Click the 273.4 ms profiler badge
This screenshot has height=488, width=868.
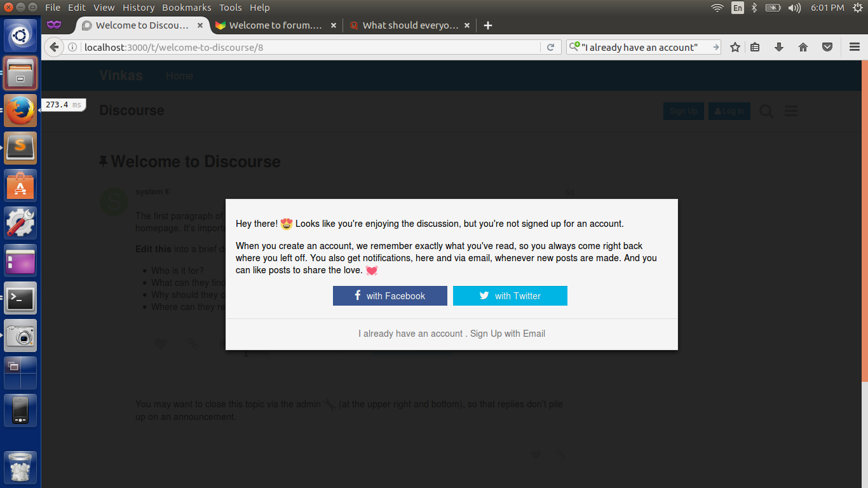(x=64, y=105)
